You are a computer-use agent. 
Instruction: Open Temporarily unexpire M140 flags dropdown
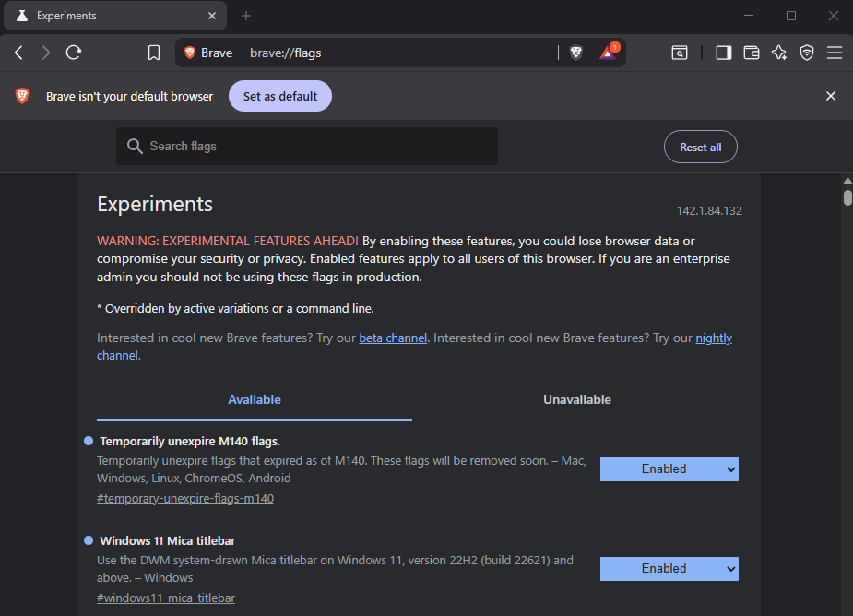669,469
